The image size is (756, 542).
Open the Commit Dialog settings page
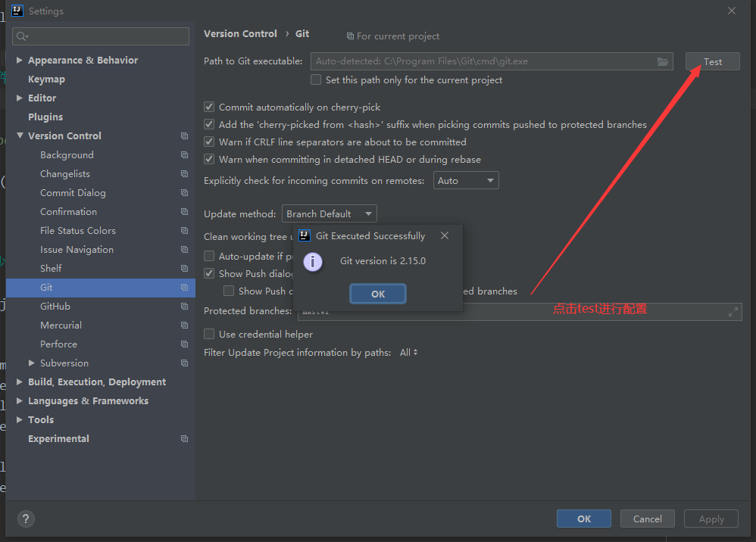pyautogui.click(x=73, y=193)
